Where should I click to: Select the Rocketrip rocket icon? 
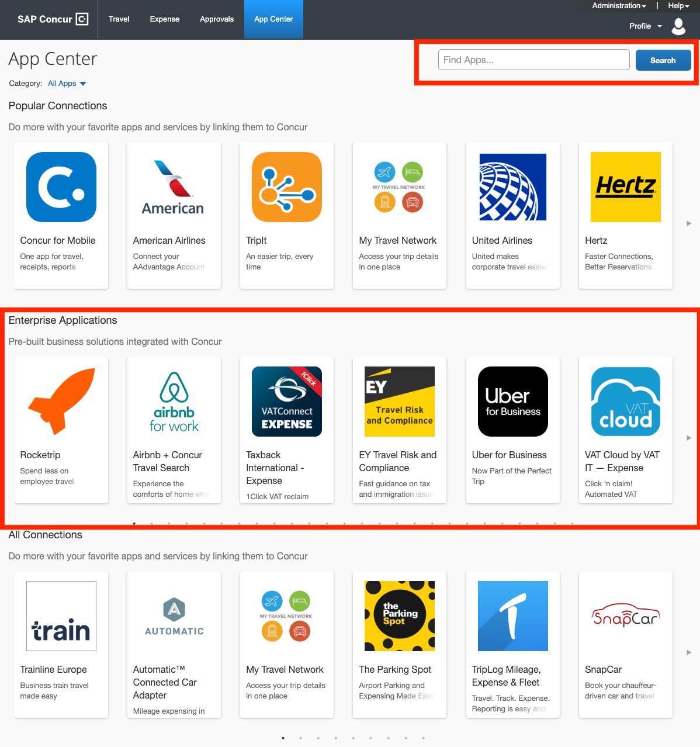(61, 402)
